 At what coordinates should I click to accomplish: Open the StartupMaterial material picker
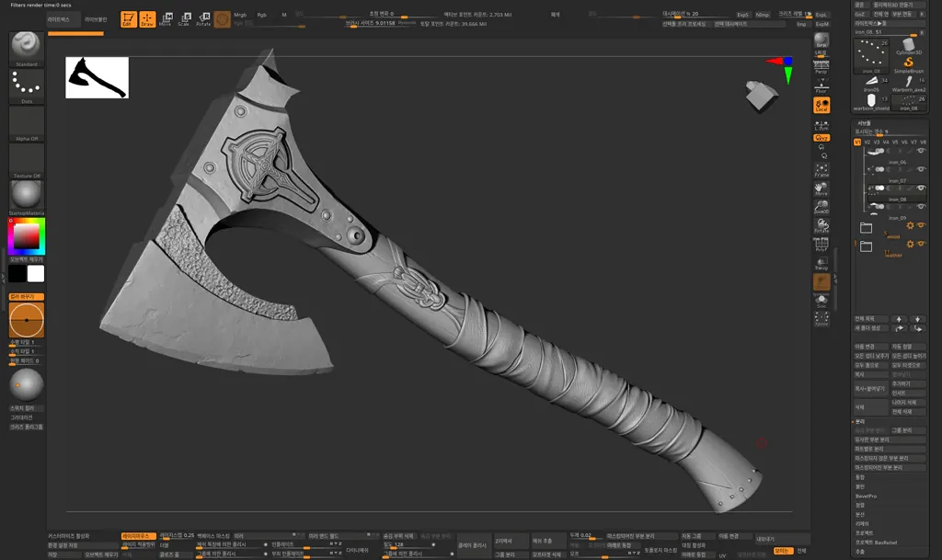(x=26, y=198)
